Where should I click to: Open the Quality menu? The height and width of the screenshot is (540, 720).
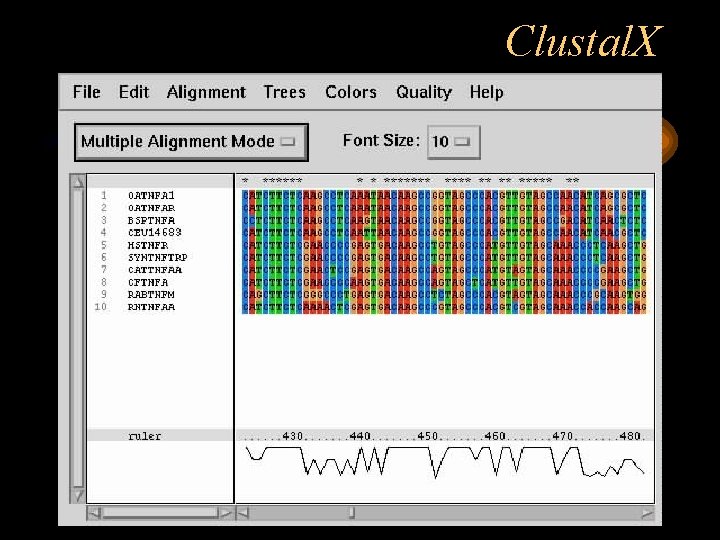coord(424,92)
